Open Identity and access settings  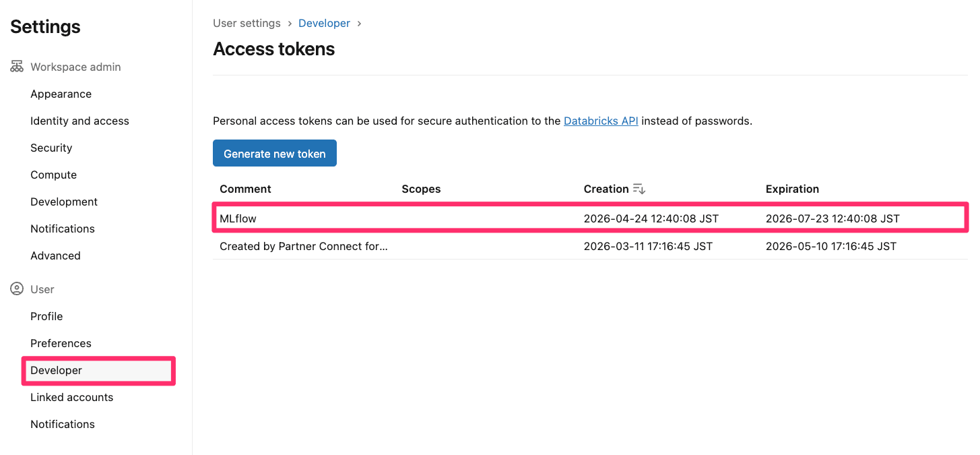79,121
